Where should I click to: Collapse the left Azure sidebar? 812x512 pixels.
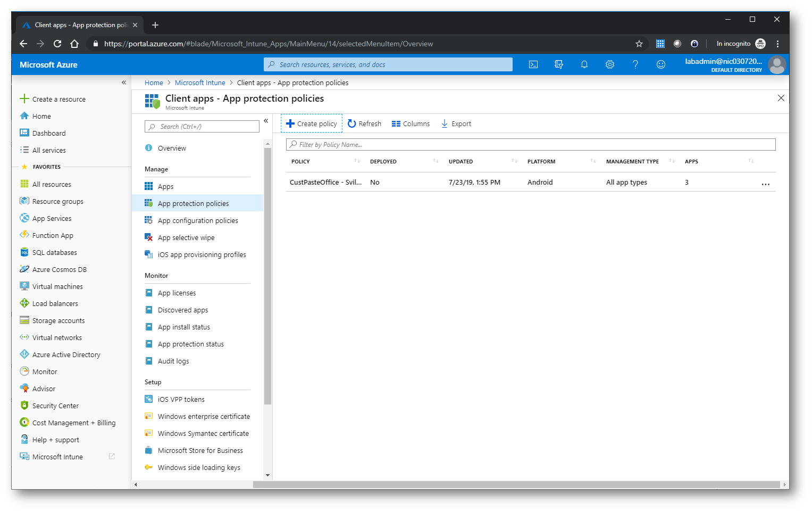(124, 82)
